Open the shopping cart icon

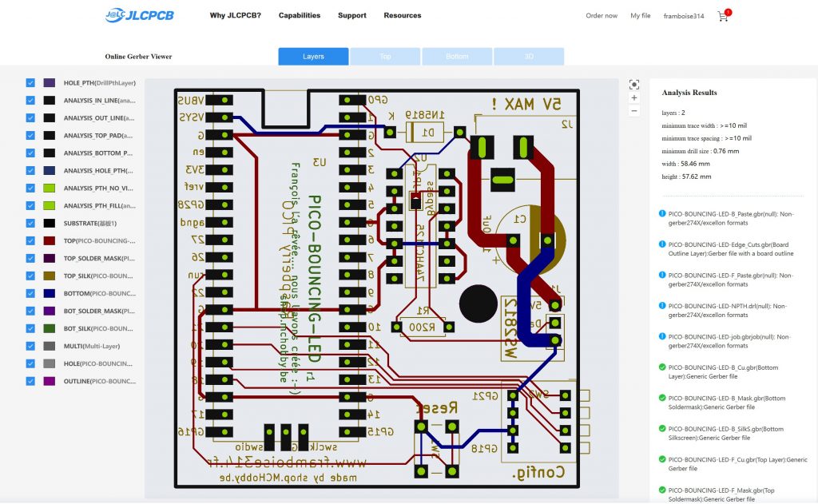click(x=723, y=16)
